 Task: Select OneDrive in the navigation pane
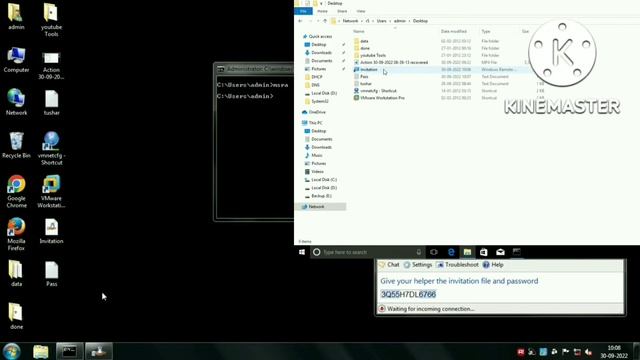click(x=314, y=112)
